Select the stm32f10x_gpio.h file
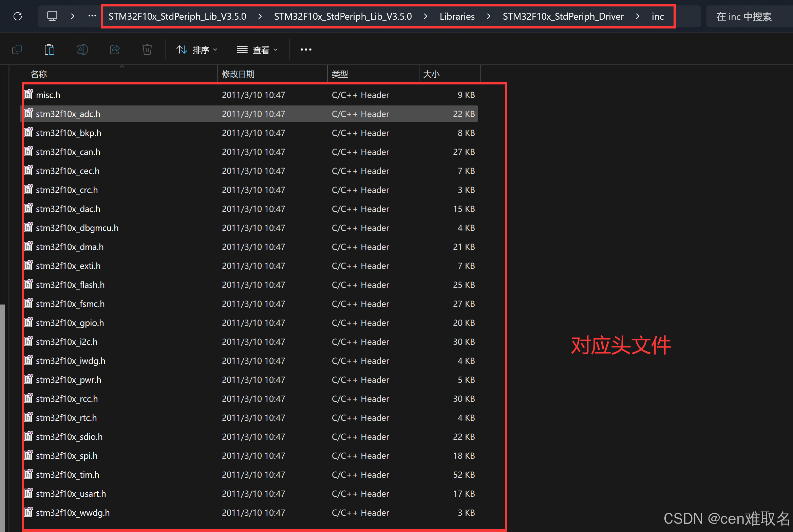Viewport: 793px width, 532px height. point(70,323)
